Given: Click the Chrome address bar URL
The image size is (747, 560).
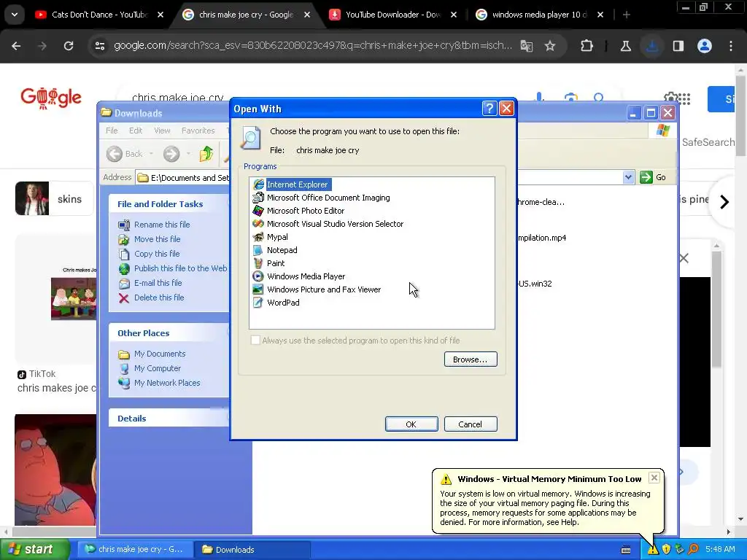Looking at the screenshot, I should pyautogui.click(x=312, y=46).
